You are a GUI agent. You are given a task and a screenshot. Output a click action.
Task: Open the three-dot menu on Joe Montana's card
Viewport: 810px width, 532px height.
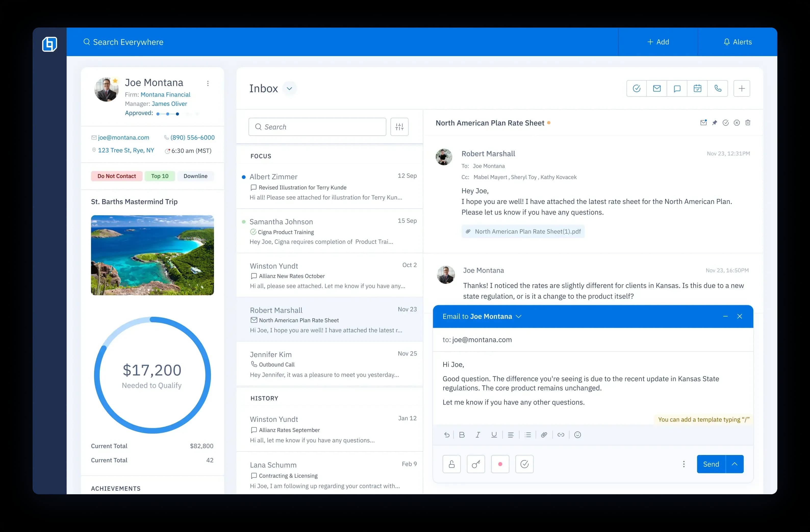pos(208,83)
